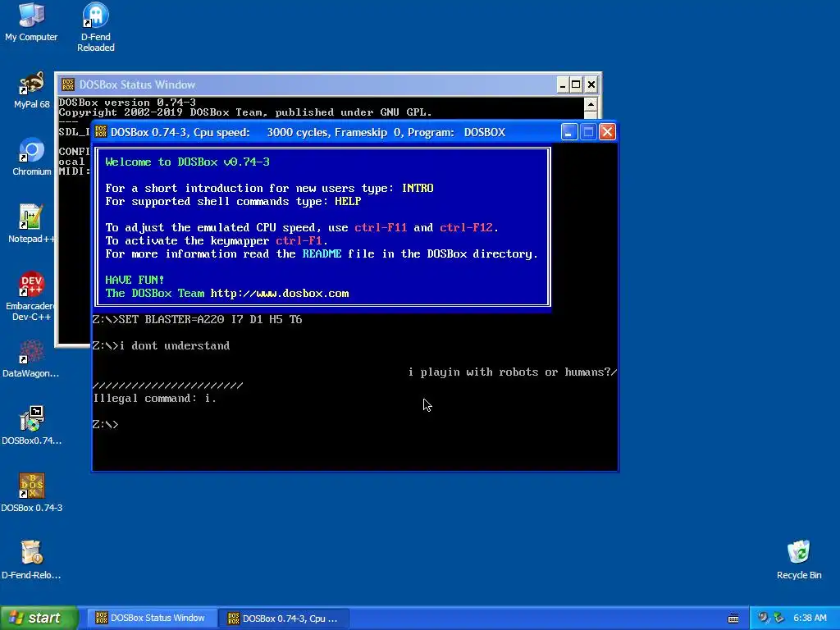Select the Embarcadero Dev-C++ desktop icon
The width and height of the screenshot is (840, 630).
tap(31, 295)
